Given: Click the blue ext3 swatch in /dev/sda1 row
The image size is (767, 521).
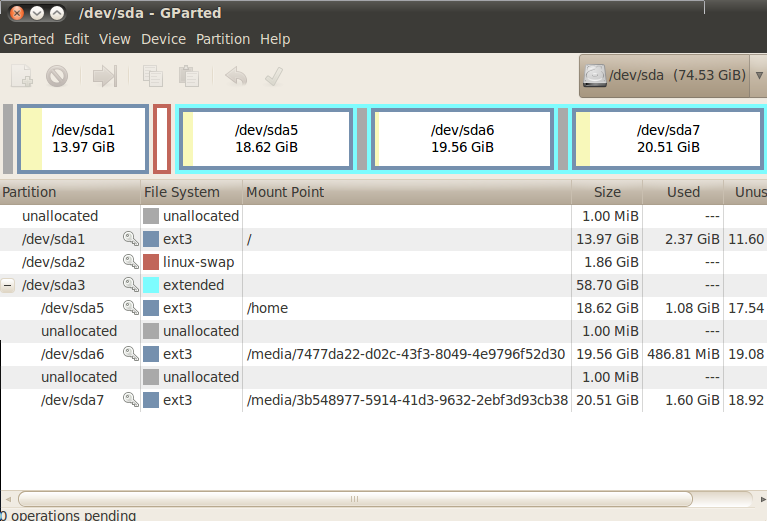Looking at the screenshot, I should pyautogui.click(x=151, y=239).
